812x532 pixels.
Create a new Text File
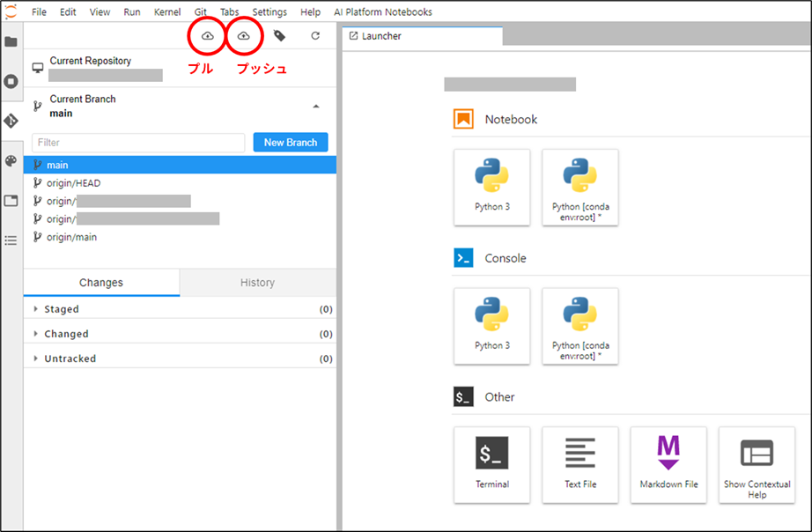pyautogui.click(x=579, y=465)
